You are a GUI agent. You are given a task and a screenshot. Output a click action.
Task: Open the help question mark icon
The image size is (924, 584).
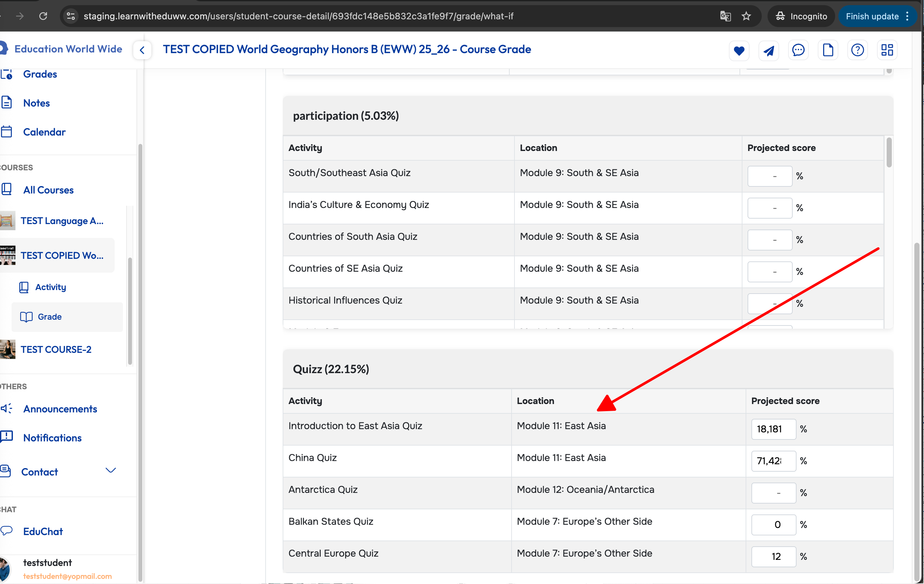[x=857, y=50]
